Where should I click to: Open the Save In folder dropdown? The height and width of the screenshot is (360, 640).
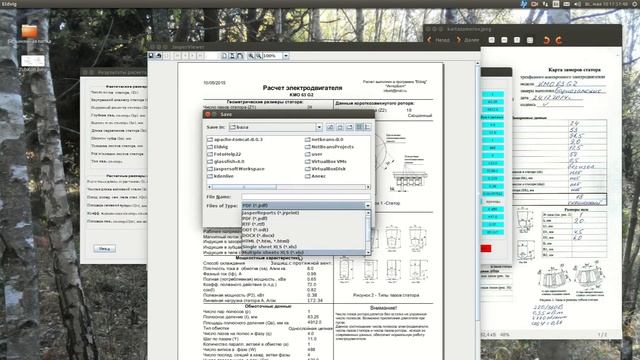(x=319, y=127)
